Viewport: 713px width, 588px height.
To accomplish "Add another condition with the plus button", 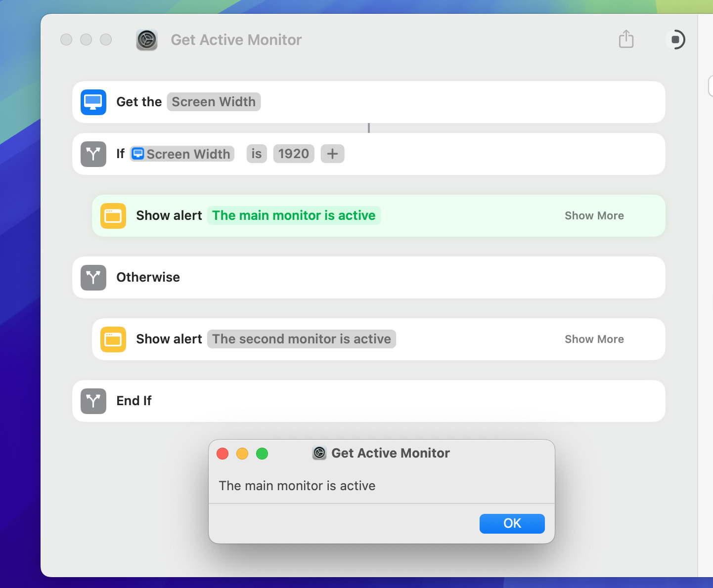I will click(332, 154).
